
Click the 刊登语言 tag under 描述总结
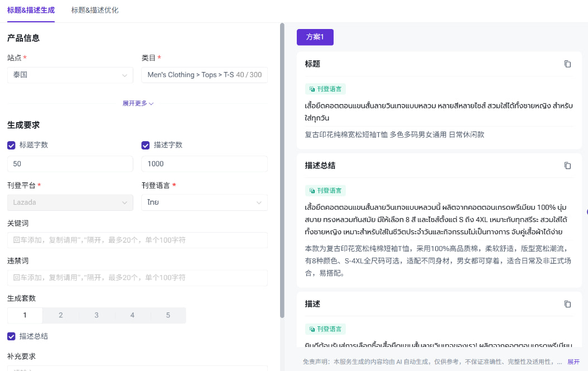coord(325,191)
